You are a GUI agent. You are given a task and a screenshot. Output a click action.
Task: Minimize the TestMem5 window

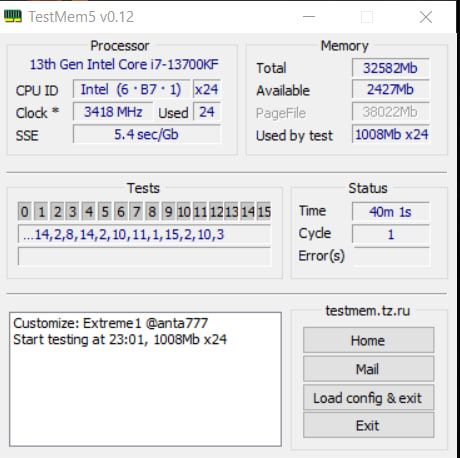pos(309,17)
